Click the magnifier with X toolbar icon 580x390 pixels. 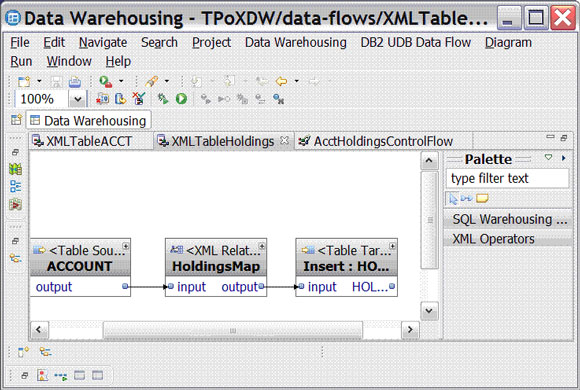tap(279, 99)
